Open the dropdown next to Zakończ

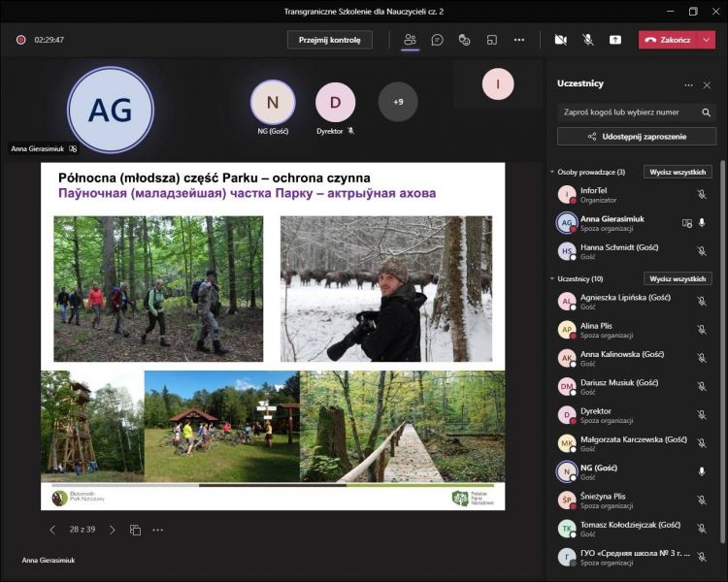click(x=707, y=40)
